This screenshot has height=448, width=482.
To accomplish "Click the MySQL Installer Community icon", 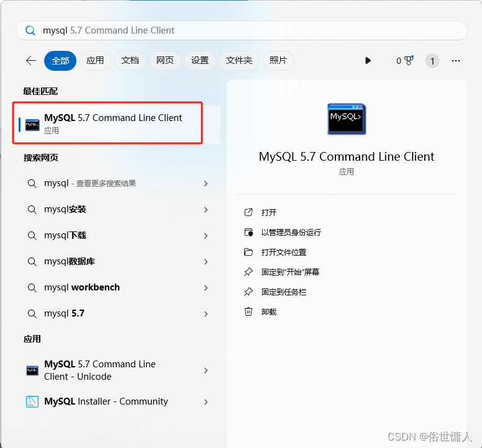I will tap(32, 401).
